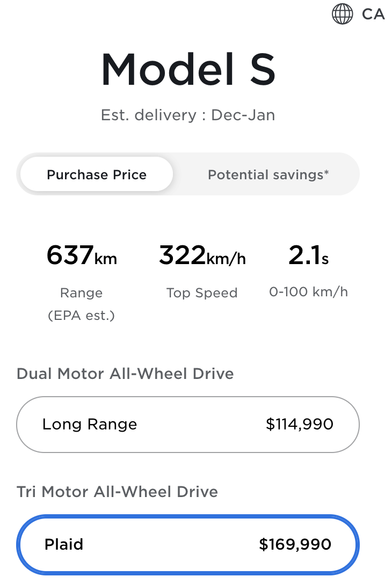The width and height of the screenshot is (392, 584).
Task: Click the Dec-Jan delivery date text
Action: click(x=243, y=115)
